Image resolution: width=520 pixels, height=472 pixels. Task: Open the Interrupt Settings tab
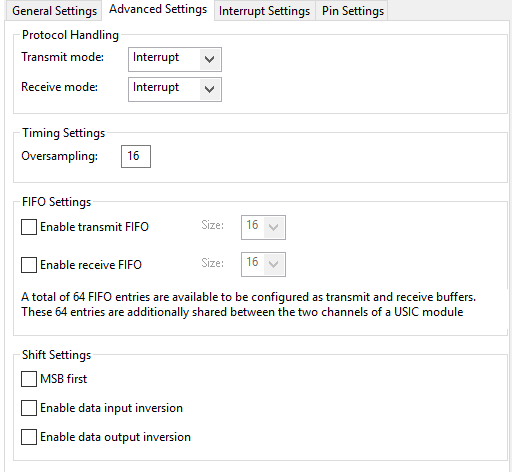click(x=264, y=11)
